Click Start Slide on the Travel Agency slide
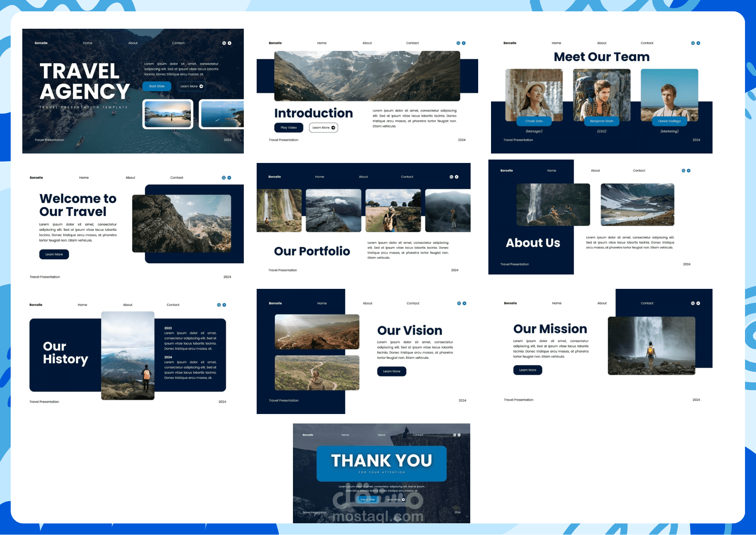This screenshot has width=756, height=535. point(157,86)
